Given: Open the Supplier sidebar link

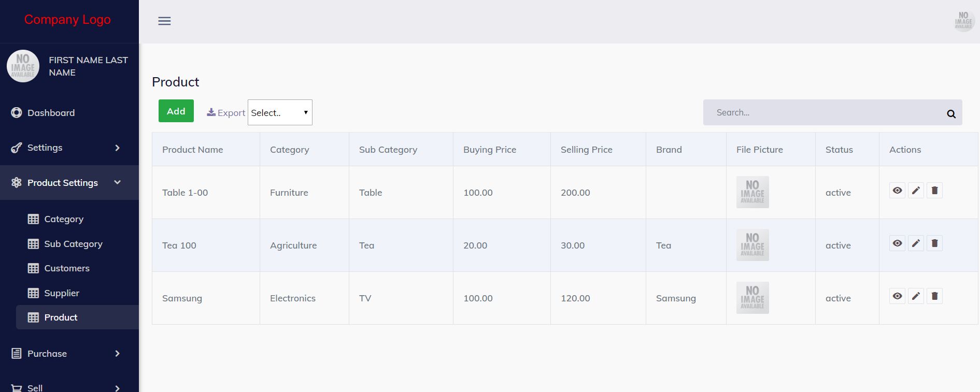Looking at the screenshot, I should click(62, 293).
